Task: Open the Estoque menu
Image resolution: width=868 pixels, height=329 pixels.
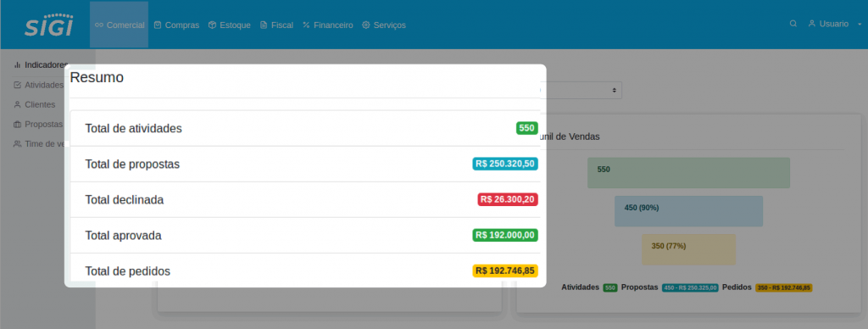Action: 229,25
